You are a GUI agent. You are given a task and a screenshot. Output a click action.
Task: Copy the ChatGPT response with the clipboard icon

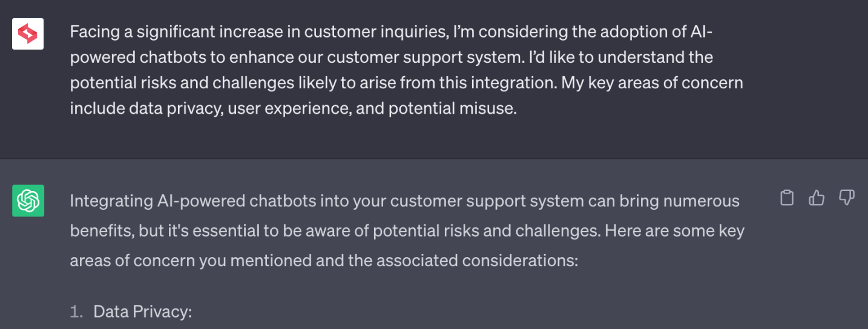point(787,198)
